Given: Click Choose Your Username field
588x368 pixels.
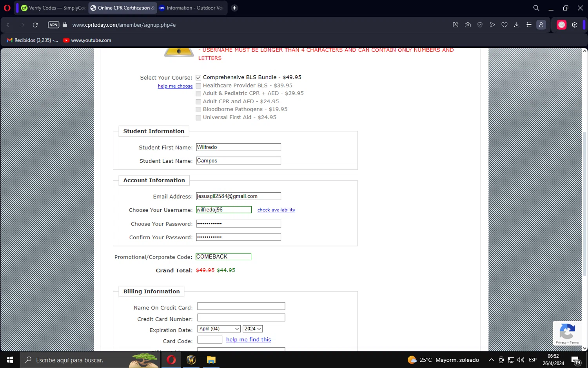Looking at the screenshot, I should pos(224,210).
